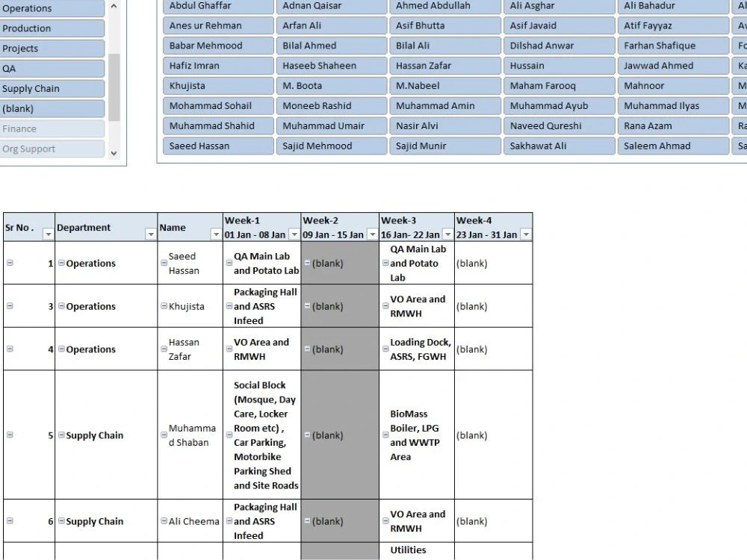
Task: Open the Department column filter dropdown
Action: coord(151,234)
